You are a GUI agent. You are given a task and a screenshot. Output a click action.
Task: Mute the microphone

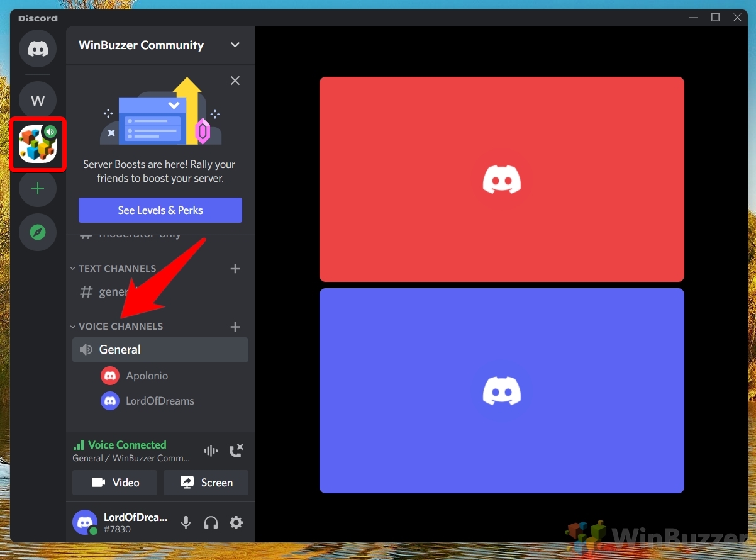tap(186, 522)
